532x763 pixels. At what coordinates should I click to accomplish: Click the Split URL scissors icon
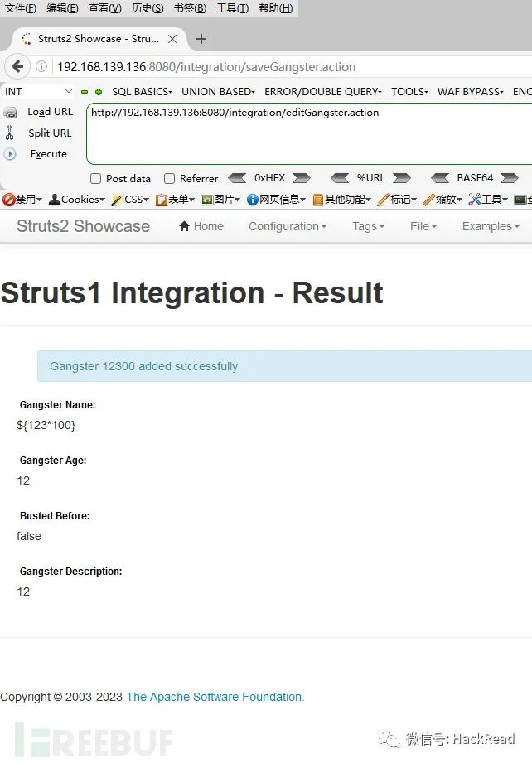(9, 133)
